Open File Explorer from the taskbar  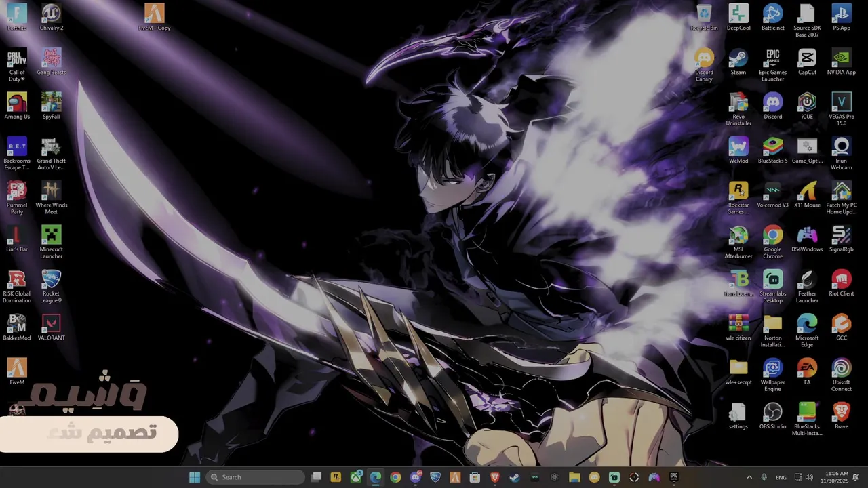(x=574, y=477)
